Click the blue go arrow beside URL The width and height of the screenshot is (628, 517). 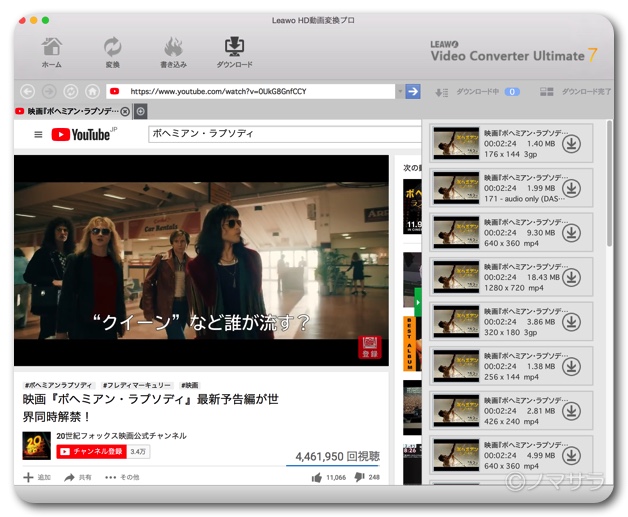pos(412,91)
